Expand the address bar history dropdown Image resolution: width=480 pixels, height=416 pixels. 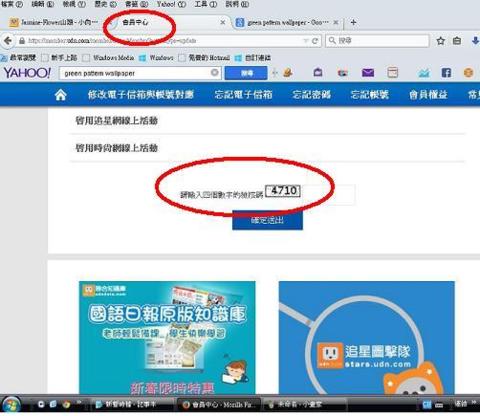[x=305, y=41]
